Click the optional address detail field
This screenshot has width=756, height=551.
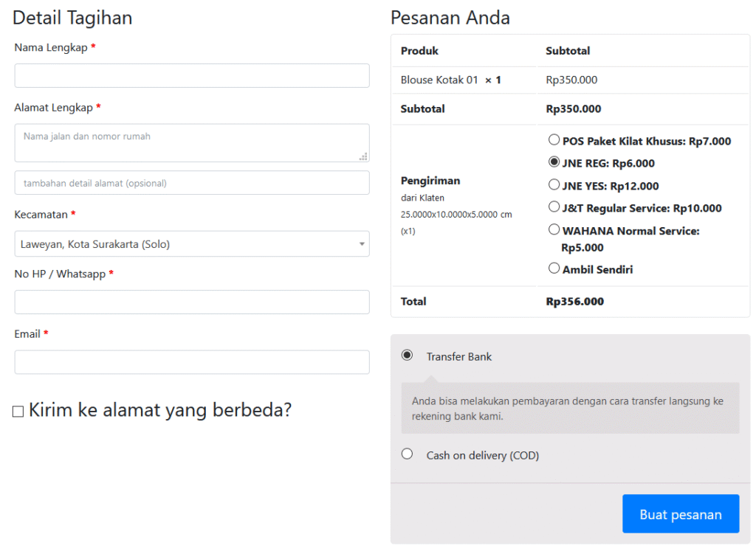[191, 183]
